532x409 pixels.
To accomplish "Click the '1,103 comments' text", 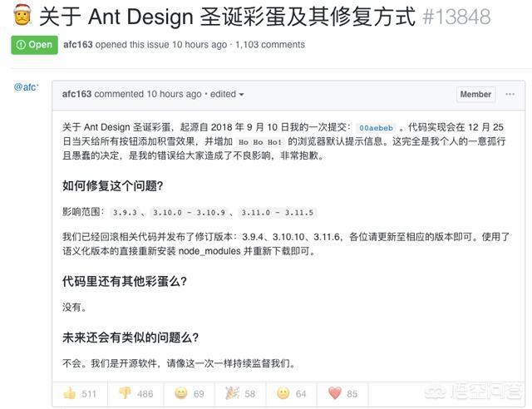I will [270, 44].
